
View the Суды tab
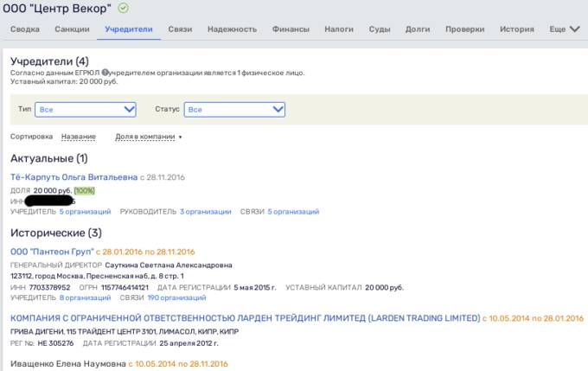[x=380, y=29]
